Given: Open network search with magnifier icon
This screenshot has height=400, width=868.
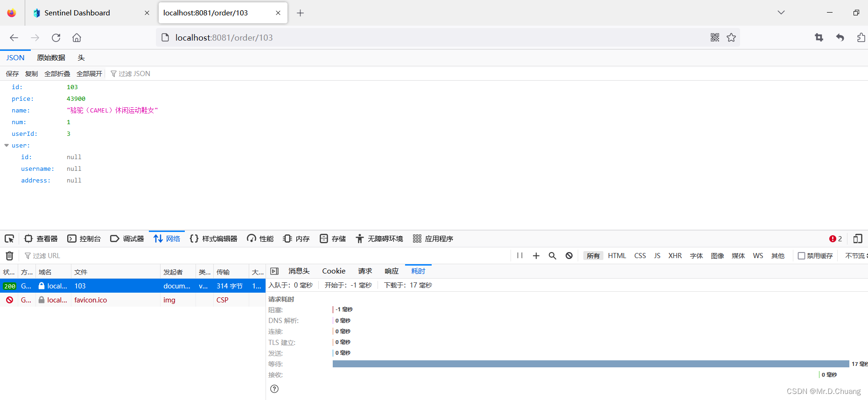Looking at the screenshot, I should click(x=553, y=256).
